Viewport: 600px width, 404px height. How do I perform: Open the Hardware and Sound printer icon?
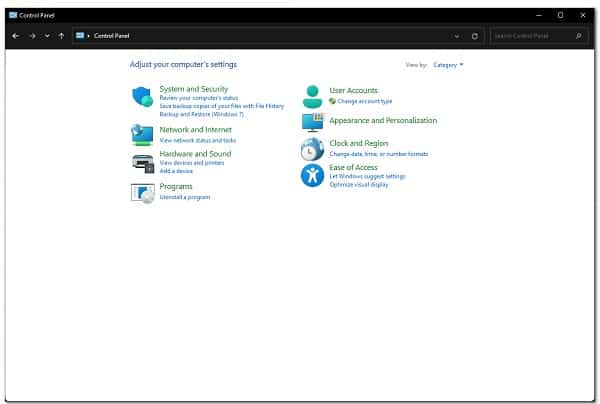pos(143,163)
